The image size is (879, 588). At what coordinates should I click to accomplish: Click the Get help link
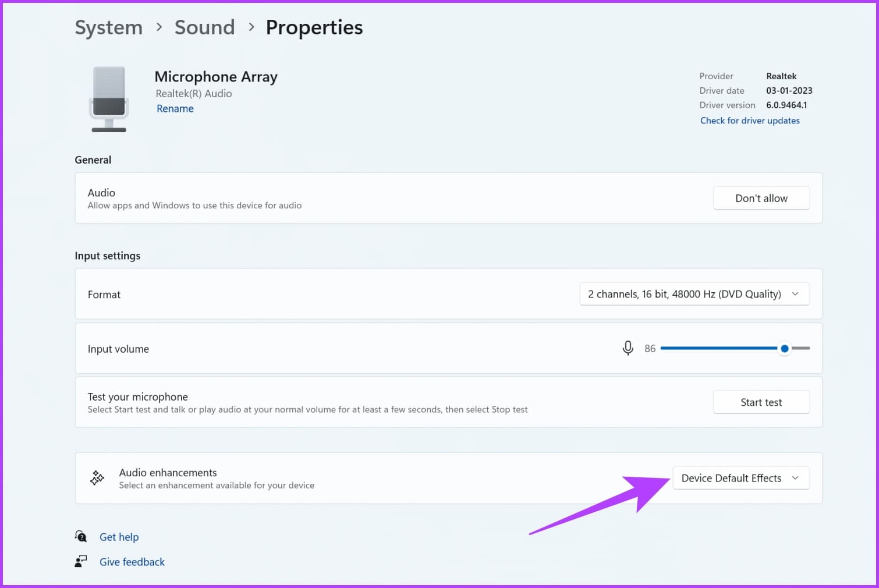coord(119,536)
